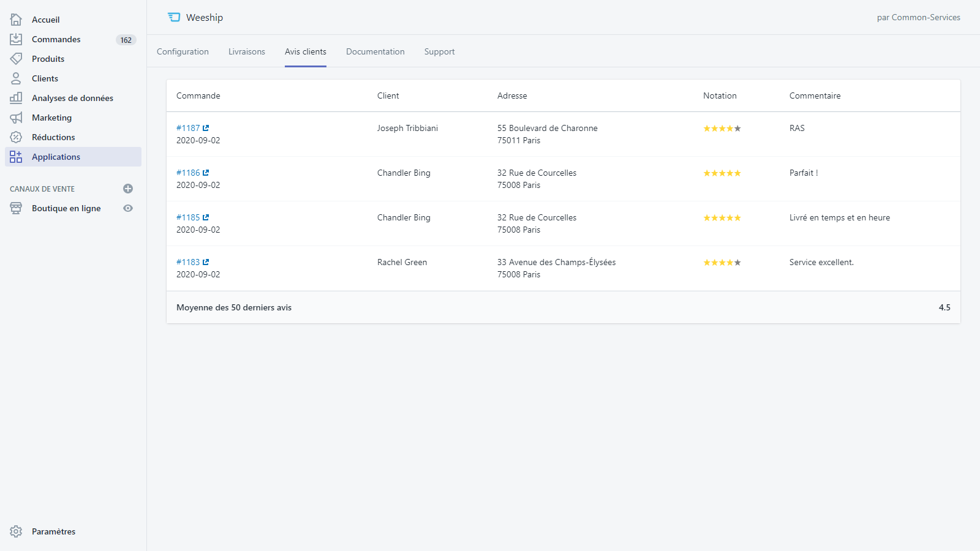Open Boutique en ligne channel
Screen dimensions: 980x551
[66, 208]
